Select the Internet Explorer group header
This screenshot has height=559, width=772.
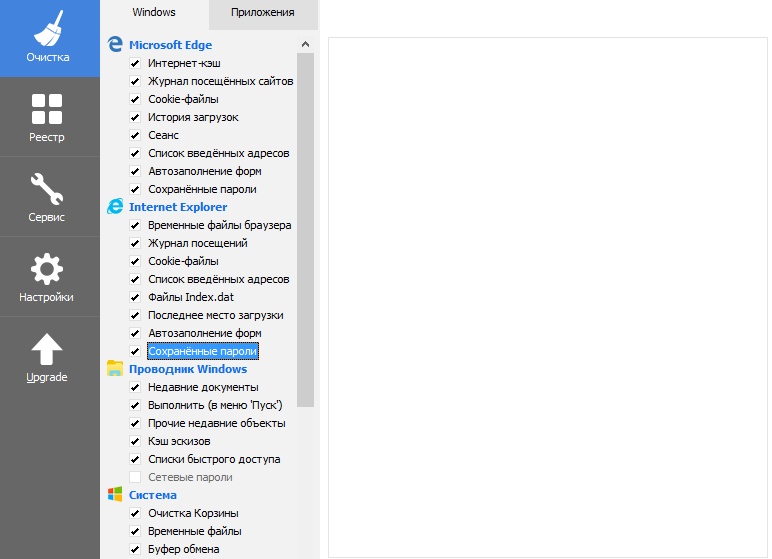point(178,207)
